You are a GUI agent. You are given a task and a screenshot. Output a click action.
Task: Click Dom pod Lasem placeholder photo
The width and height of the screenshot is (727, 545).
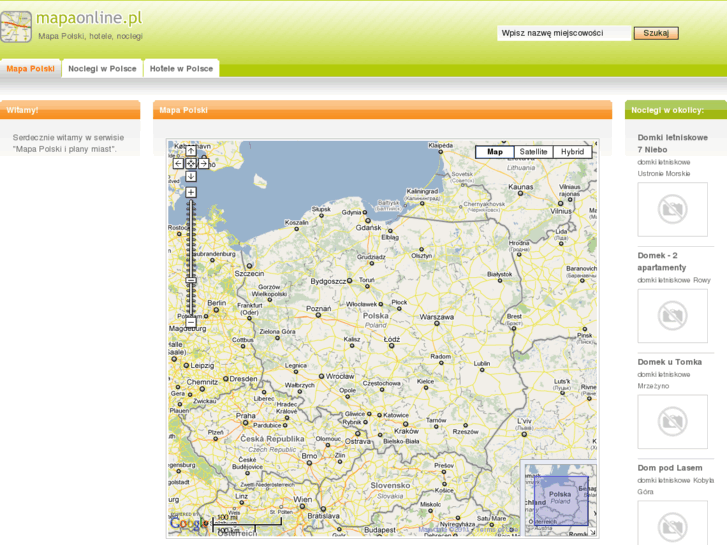[x=672, y=523]
